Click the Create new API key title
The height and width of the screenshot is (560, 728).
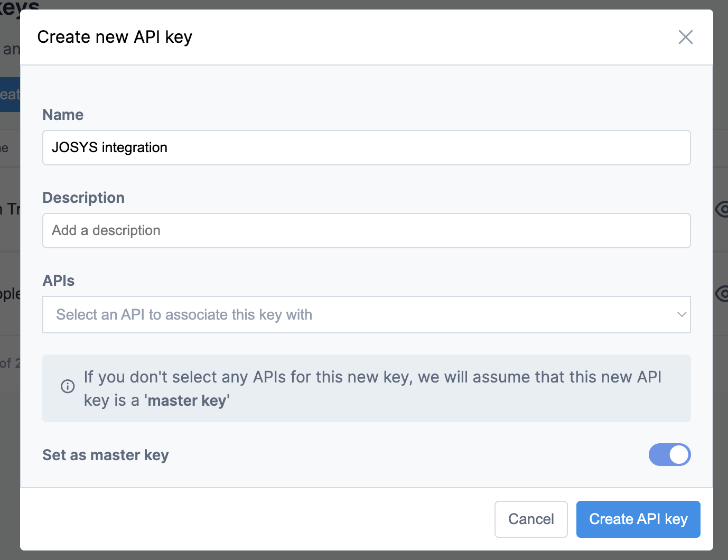tap(115, 37)
